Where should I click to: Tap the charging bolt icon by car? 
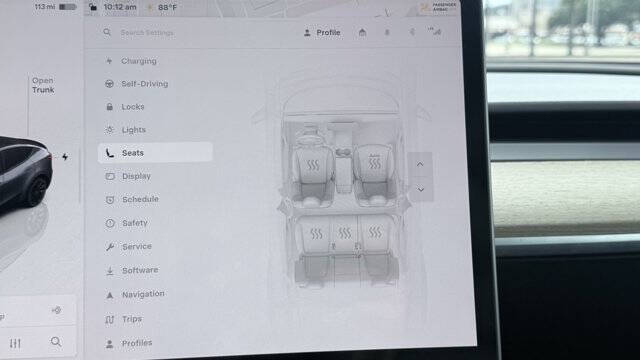[x=65, y=157]
